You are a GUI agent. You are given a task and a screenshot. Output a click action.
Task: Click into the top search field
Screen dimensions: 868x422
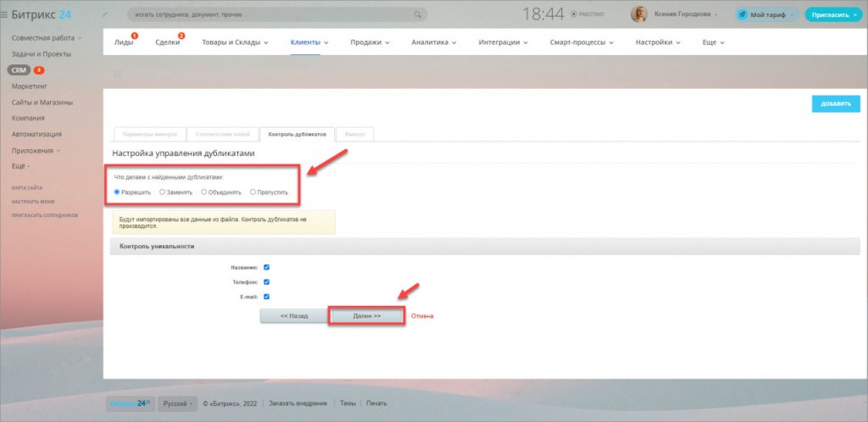(x=271, y=14)
